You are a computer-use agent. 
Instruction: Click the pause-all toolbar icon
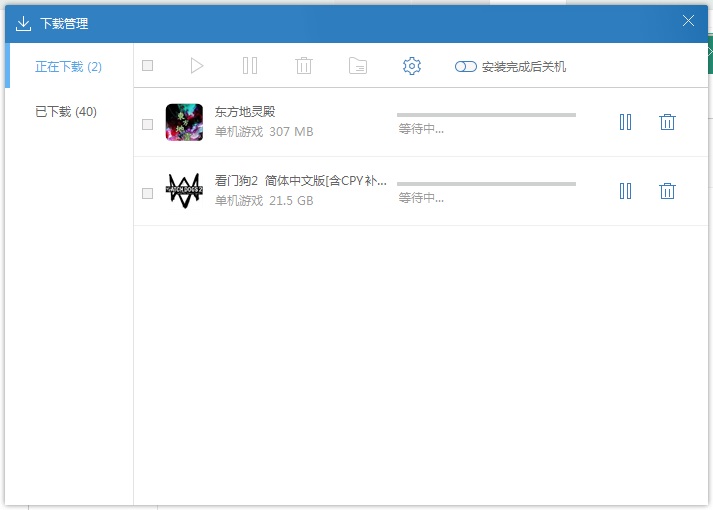click(x=250, y=66)
